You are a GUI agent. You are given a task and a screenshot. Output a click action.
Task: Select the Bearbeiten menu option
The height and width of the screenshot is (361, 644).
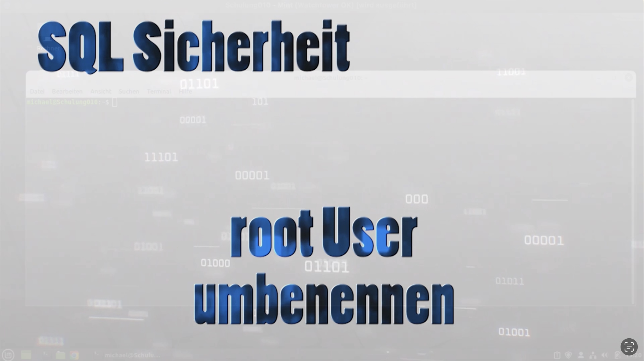(67, 91)
